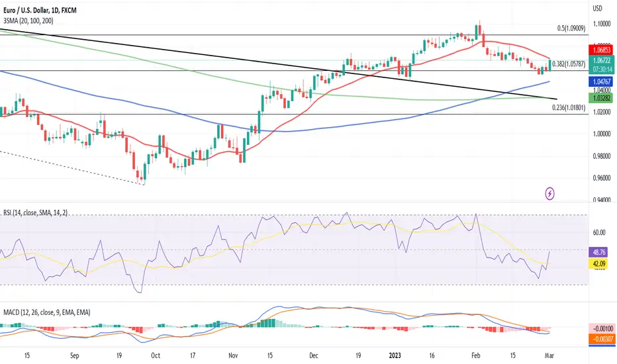Select the Euro / U.S. Dollar chart title
617x364 pixels.
point(40,10)
